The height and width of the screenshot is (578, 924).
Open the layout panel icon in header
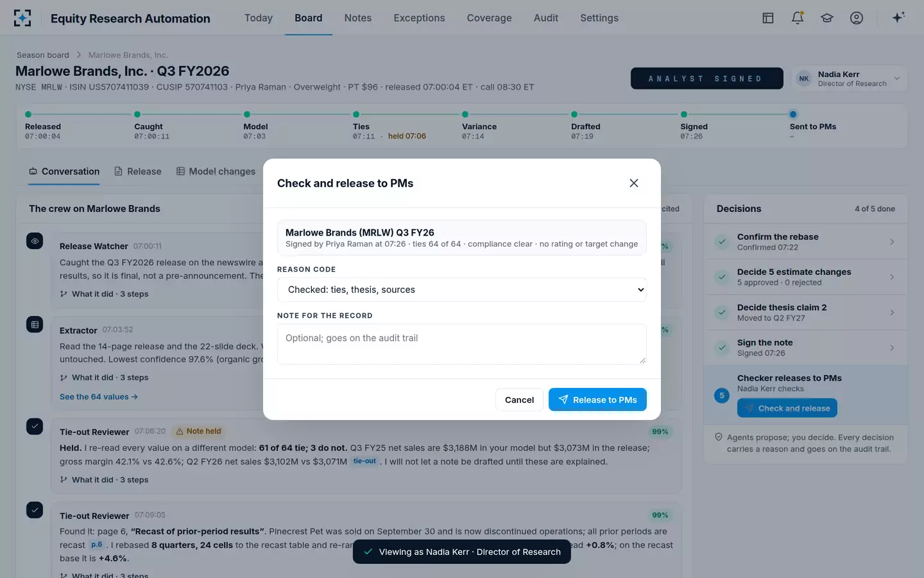(768, 18)
